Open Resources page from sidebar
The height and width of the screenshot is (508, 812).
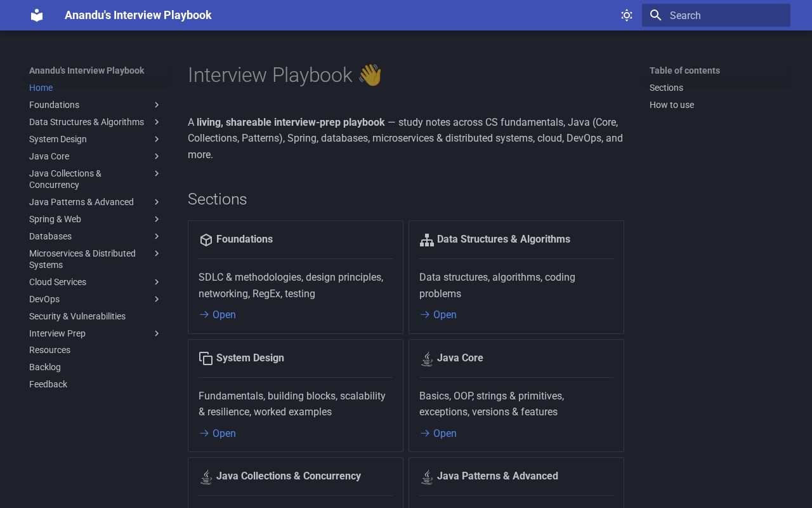coord(49,350)
